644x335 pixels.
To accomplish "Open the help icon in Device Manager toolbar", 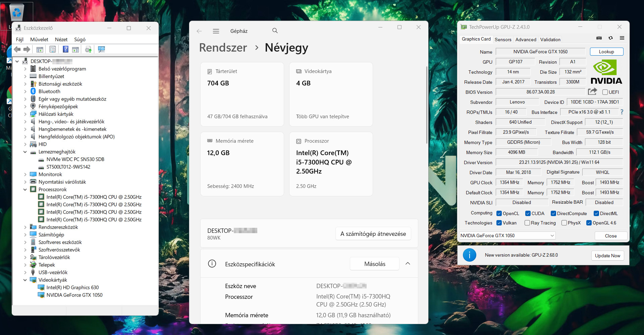I will [x=65, y=50].
